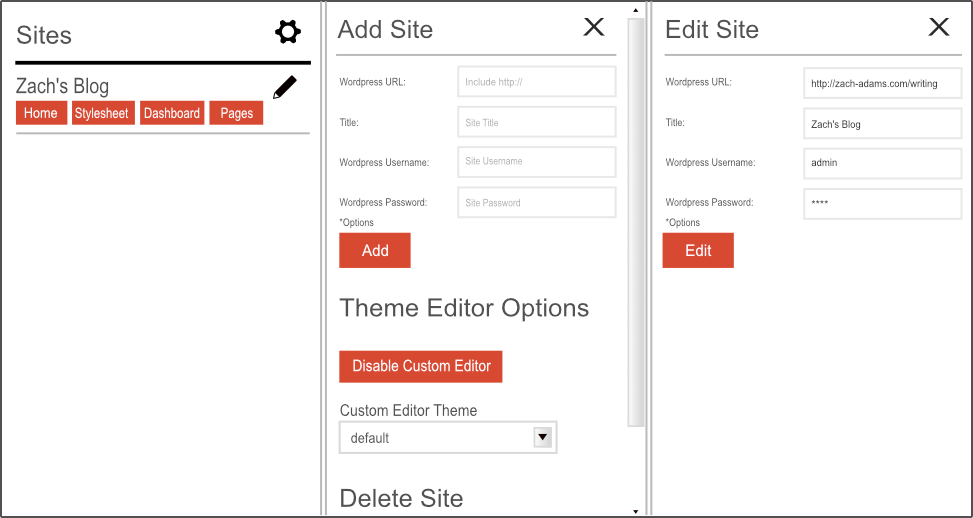Close the Add Site panel
Screen dimensions: 973x518
tap(594, 27)
